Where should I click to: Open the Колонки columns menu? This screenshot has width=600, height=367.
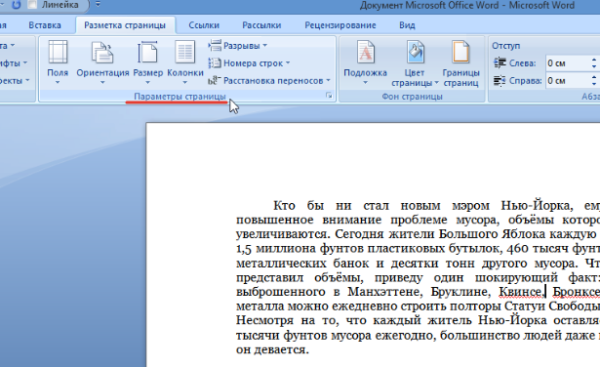coord(185,62)
